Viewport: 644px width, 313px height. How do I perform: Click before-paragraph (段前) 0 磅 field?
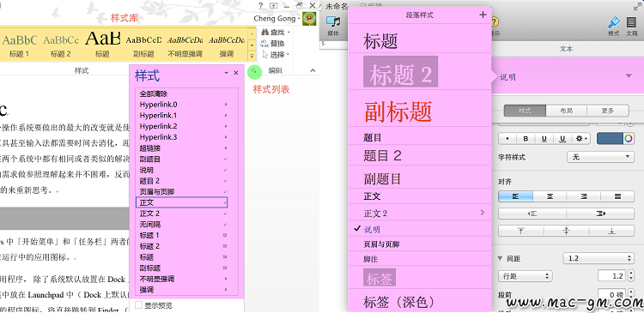(611, 294)
